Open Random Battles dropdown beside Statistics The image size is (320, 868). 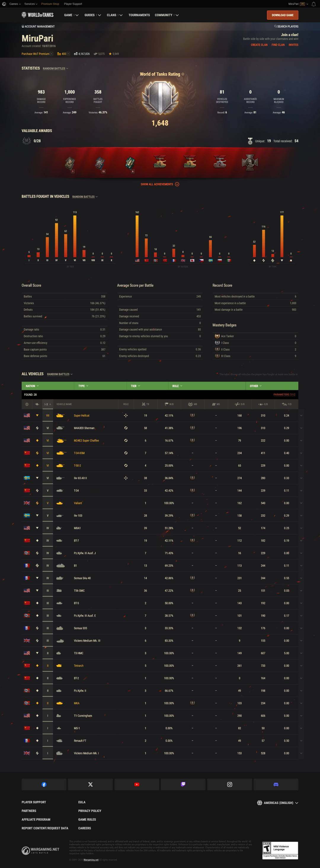55,68
